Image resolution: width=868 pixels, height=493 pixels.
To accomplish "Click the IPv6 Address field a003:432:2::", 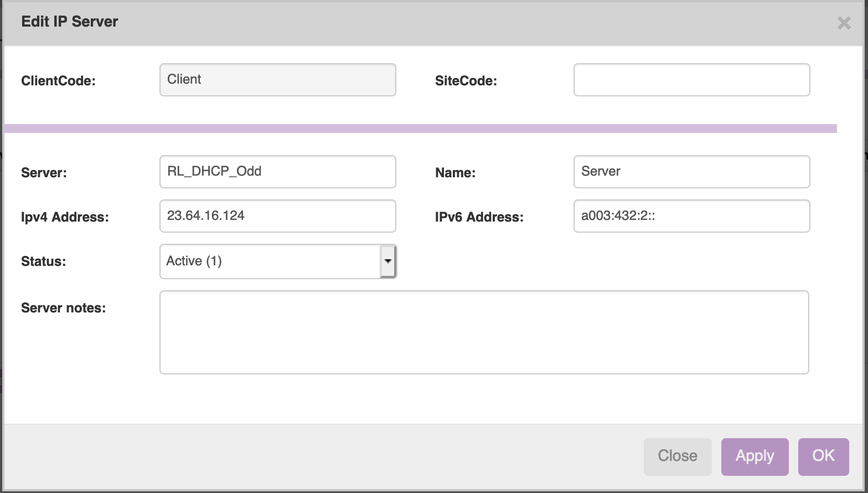I will (x=691, y=216).
